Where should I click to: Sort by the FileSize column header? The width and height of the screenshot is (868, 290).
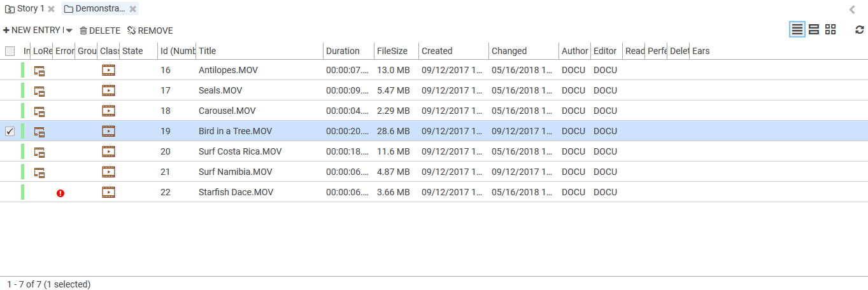[392, 51]
